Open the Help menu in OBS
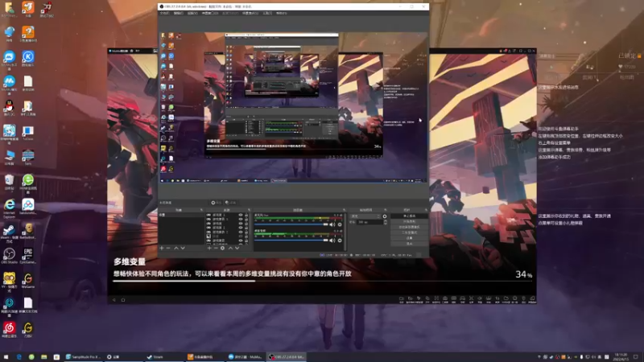Viewport: 644px width, 362px height. 281,13
